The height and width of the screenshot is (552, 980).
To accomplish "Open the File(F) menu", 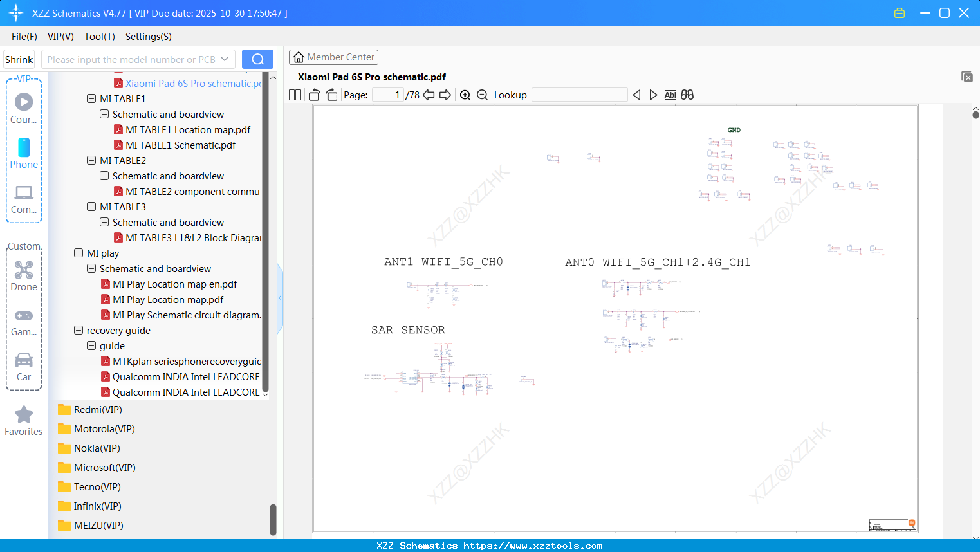I will [x=24, y=37].
